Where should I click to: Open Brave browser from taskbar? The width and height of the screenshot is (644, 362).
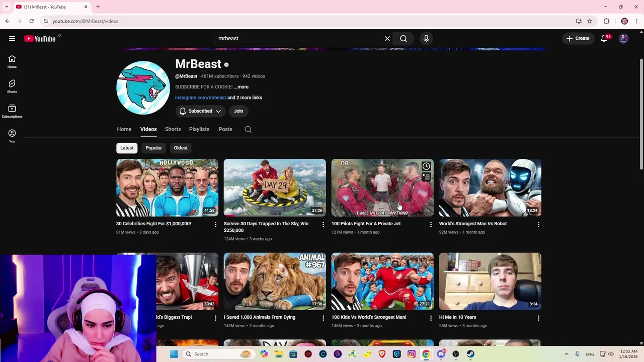point(382,354)
